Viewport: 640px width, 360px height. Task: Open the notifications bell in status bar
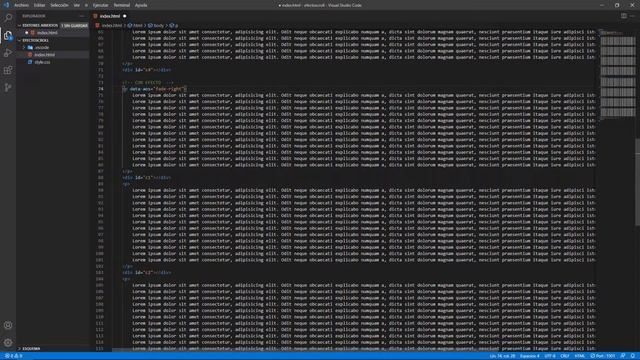(633, 356)
